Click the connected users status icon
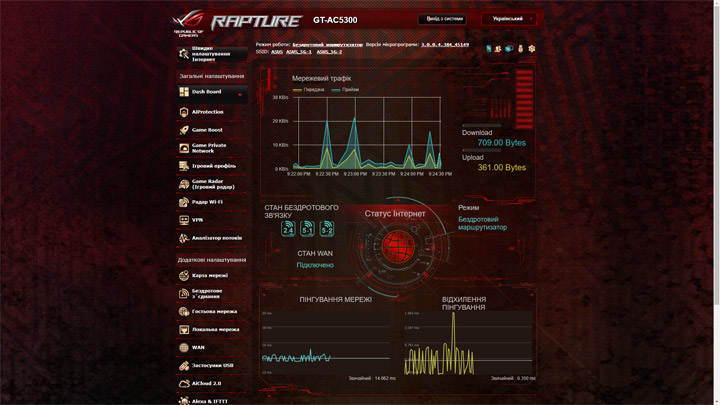720x405 pixels. [498, 48]
